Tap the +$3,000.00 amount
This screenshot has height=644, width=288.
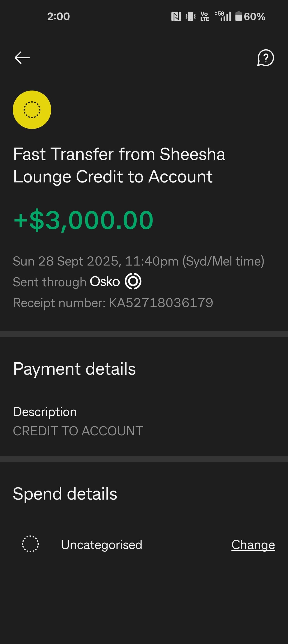coord(83,220)
